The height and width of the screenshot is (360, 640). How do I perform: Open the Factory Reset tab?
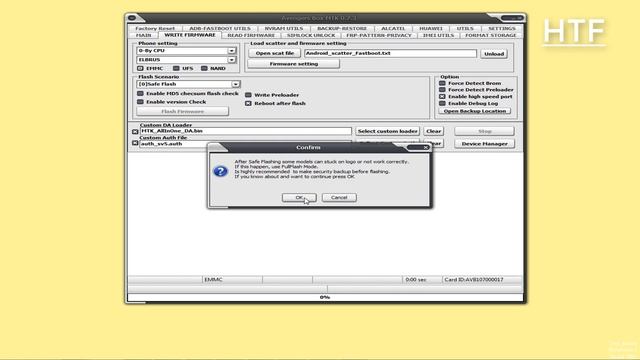tap(155, 29)
